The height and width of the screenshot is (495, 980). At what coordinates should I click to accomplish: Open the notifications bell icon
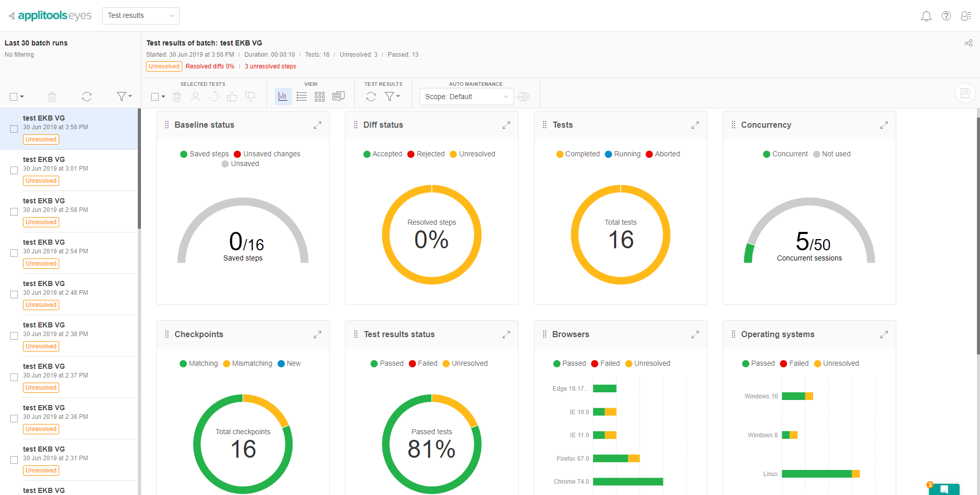pos(926,16)
